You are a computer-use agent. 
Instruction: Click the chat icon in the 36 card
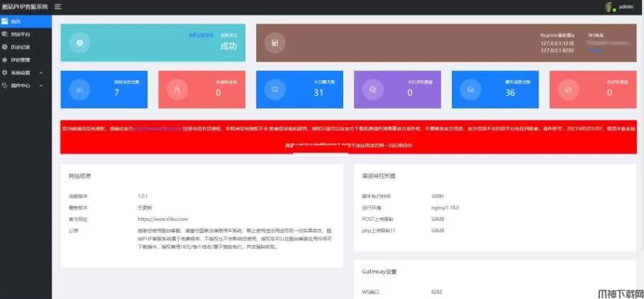(471, 89)
